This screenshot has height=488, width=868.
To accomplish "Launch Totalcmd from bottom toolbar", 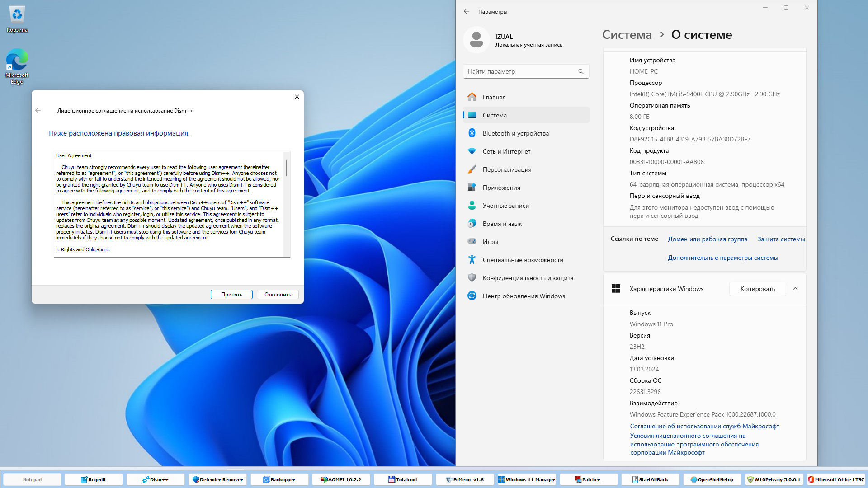I will tap(403, 479).
